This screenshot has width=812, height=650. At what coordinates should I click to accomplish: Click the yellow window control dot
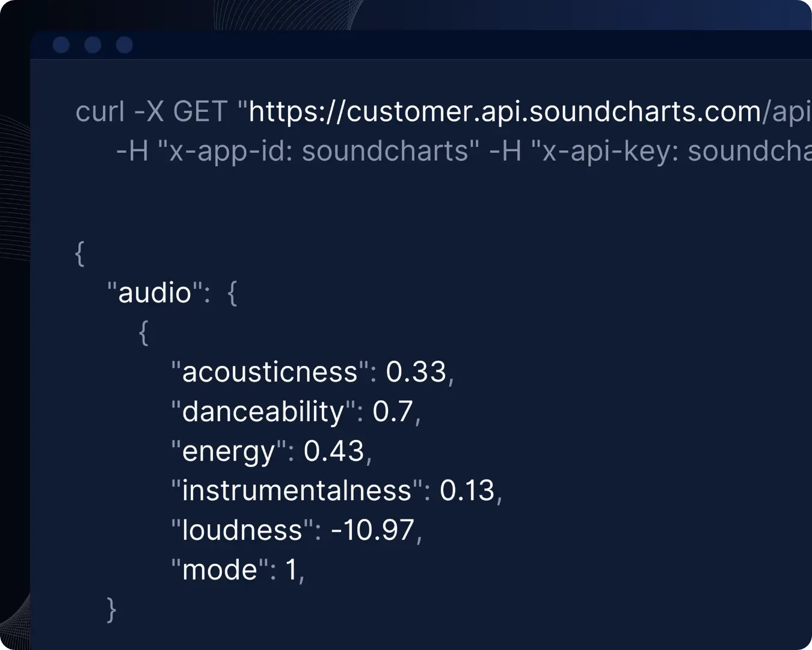coord(93,45)
